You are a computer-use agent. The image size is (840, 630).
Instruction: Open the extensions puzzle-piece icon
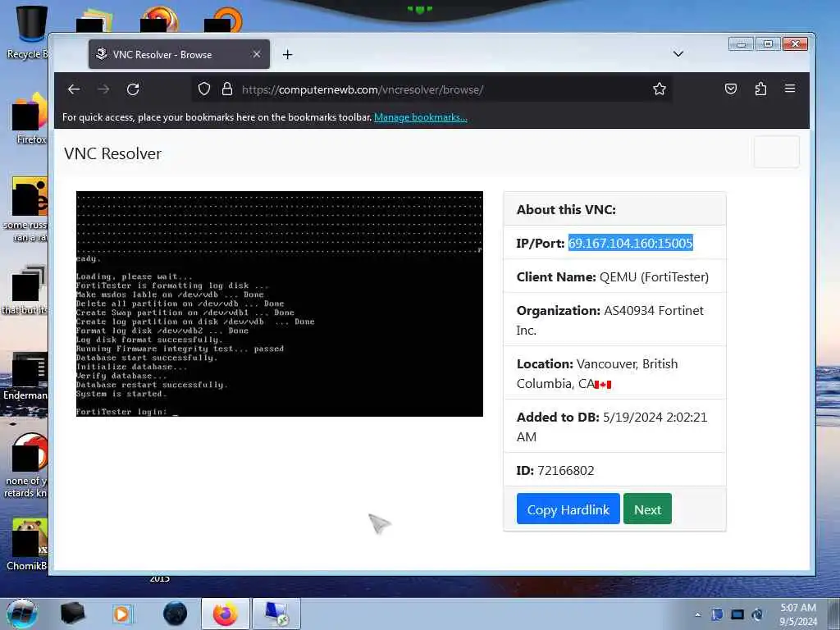point(760,89)
